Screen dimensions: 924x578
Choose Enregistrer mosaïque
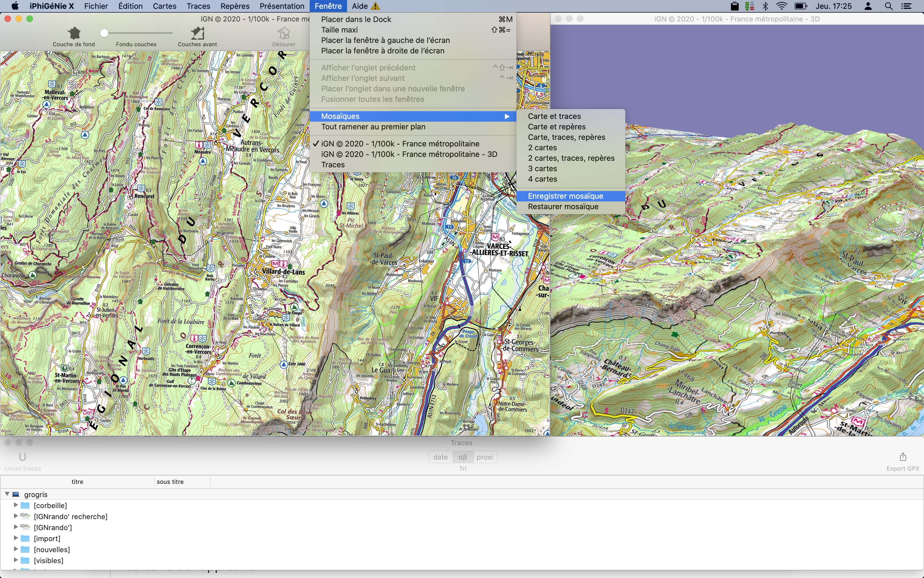tap(571, 196)
